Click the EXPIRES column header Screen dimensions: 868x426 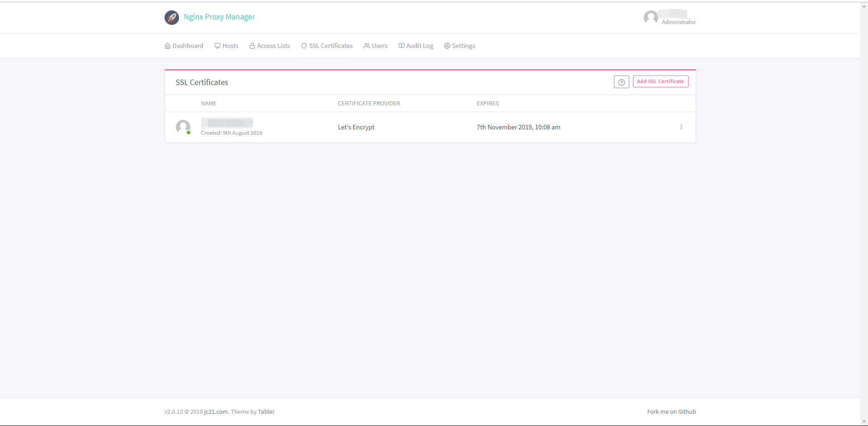[488, 104]
